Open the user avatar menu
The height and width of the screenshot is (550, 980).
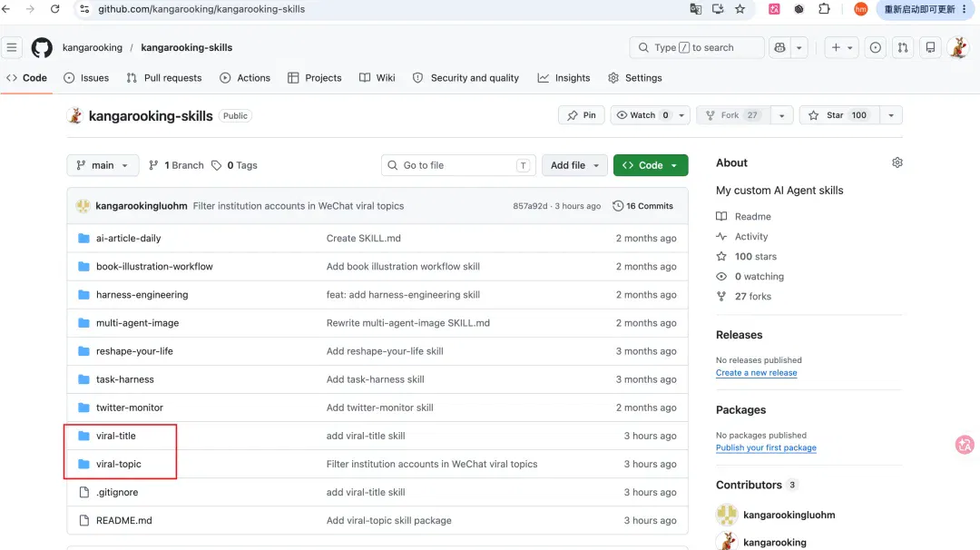coord(958,47)
